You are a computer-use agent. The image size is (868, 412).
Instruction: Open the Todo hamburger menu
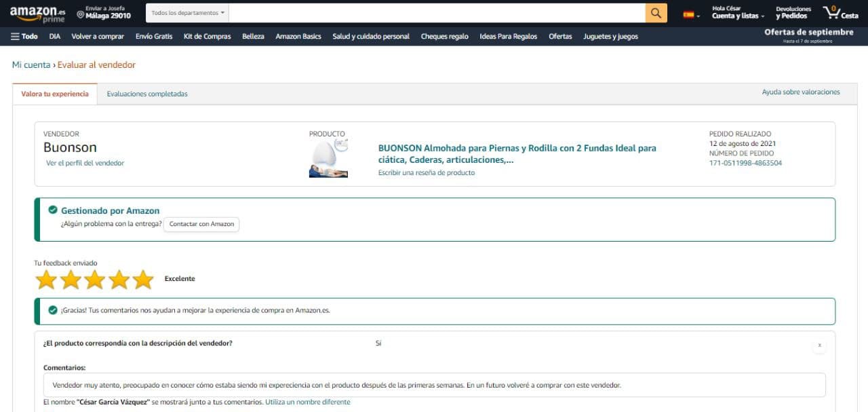(24, 37)
